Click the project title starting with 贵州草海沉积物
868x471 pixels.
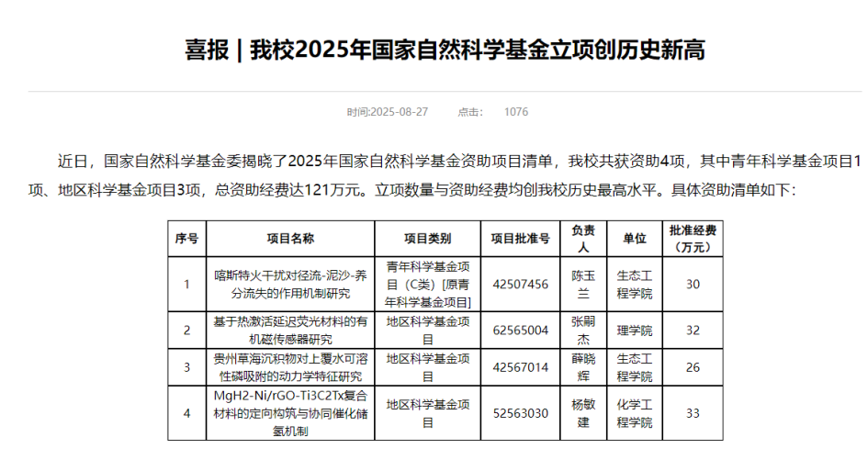point(290,367)
